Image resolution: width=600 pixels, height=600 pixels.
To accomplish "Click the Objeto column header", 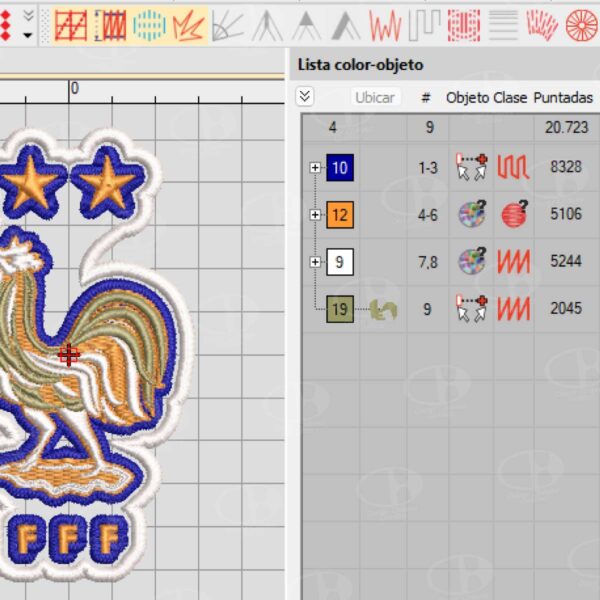I will (x=468, y=98).
